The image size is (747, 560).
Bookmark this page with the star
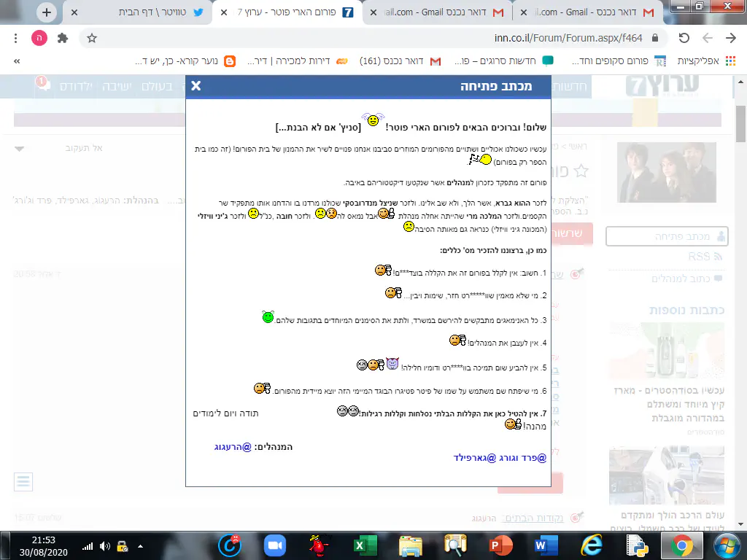pos(92,38)
